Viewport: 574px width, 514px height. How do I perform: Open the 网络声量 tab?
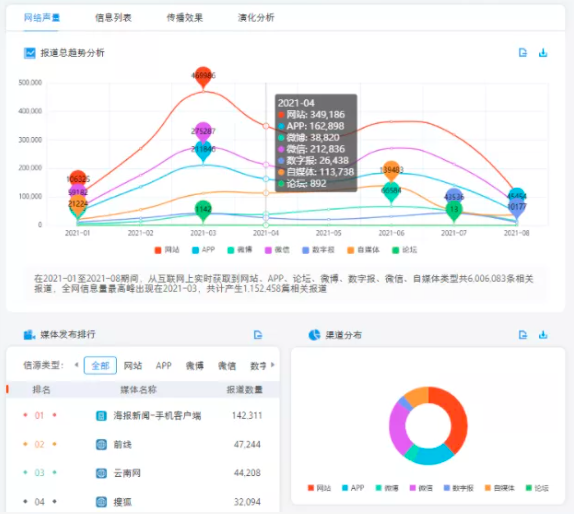tap(41, 17)
